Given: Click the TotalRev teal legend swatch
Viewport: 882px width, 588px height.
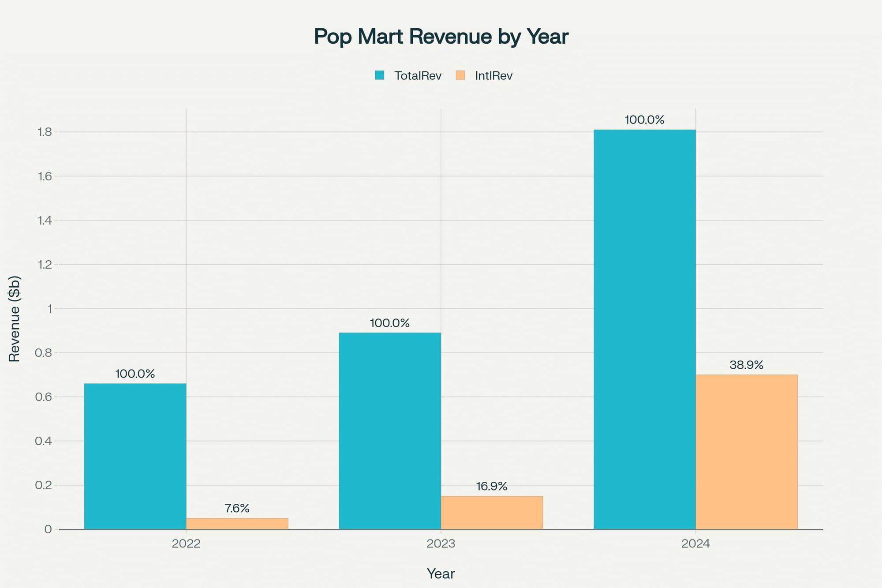Looking at the screenshot, I should pyautogui.click(x=380, y=75).
